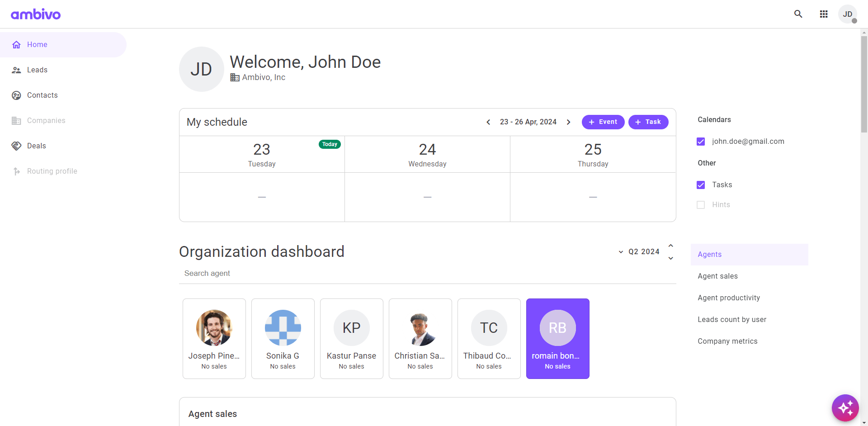Switch to the Agent productivity view
The image size is (868, 426).
click(x=728, y=298)
